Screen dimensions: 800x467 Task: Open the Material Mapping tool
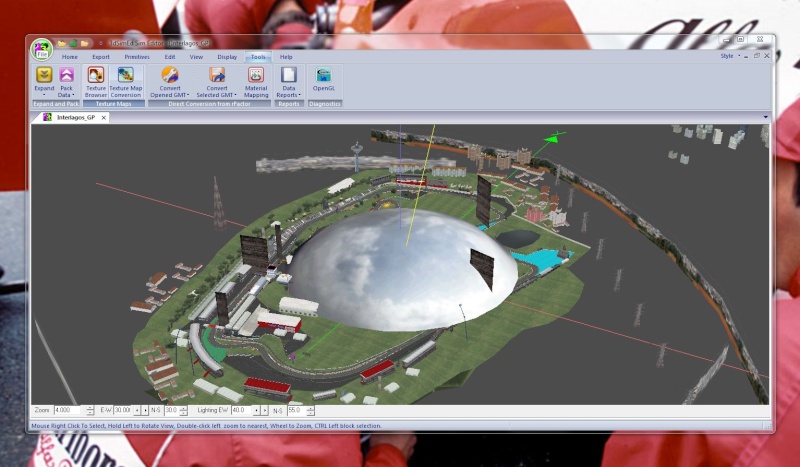pos(256,82)
